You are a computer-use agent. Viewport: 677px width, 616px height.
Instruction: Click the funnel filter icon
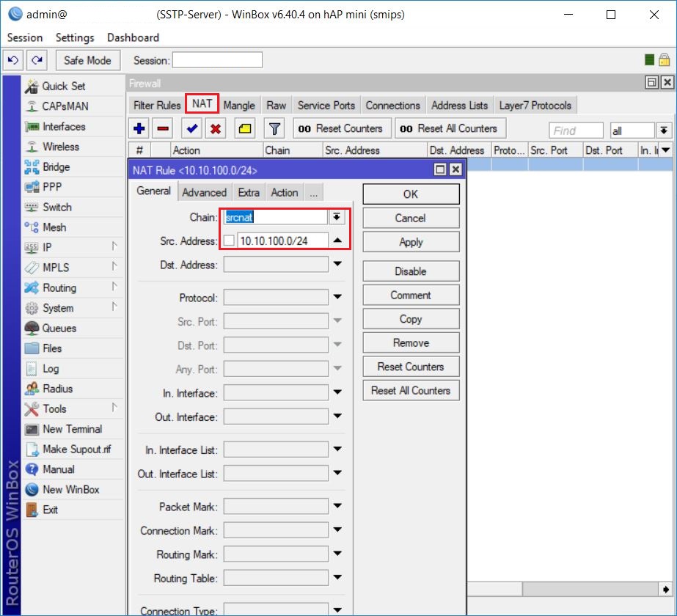pos(274,128)
